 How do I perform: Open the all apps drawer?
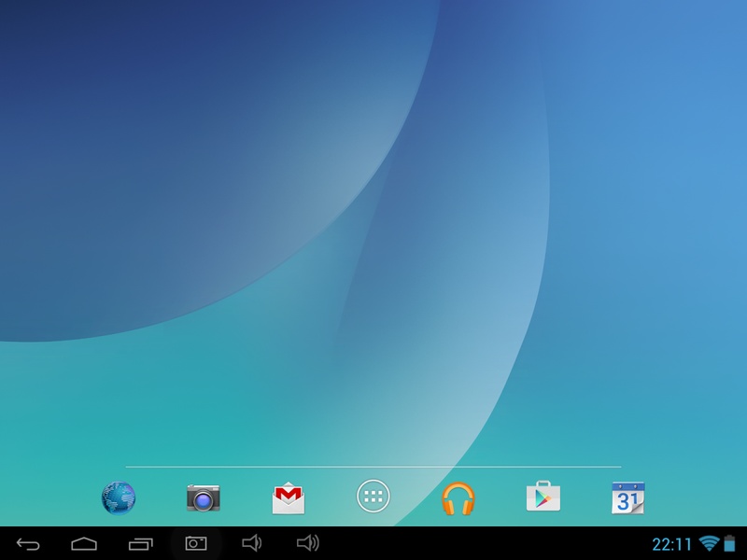373,497
